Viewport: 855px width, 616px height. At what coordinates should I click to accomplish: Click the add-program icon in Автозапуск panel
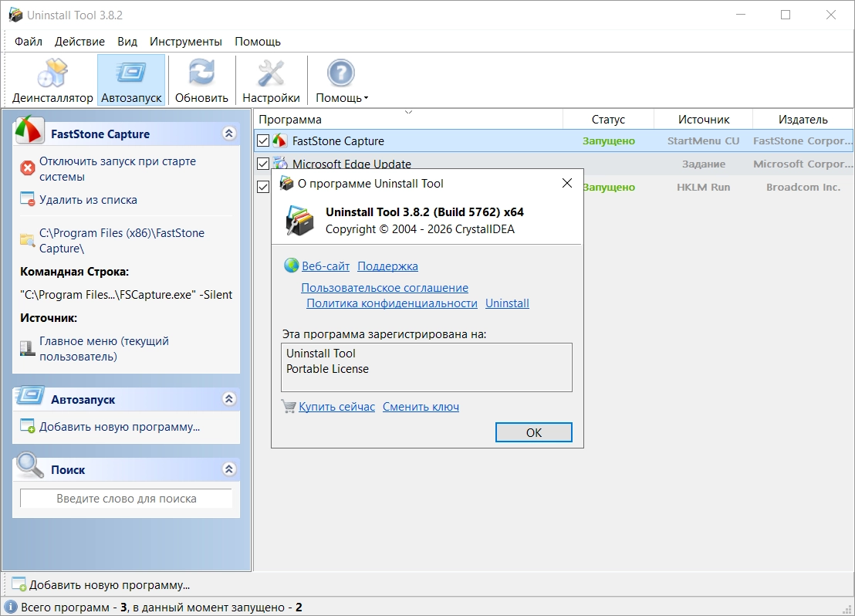click(27, 426)
